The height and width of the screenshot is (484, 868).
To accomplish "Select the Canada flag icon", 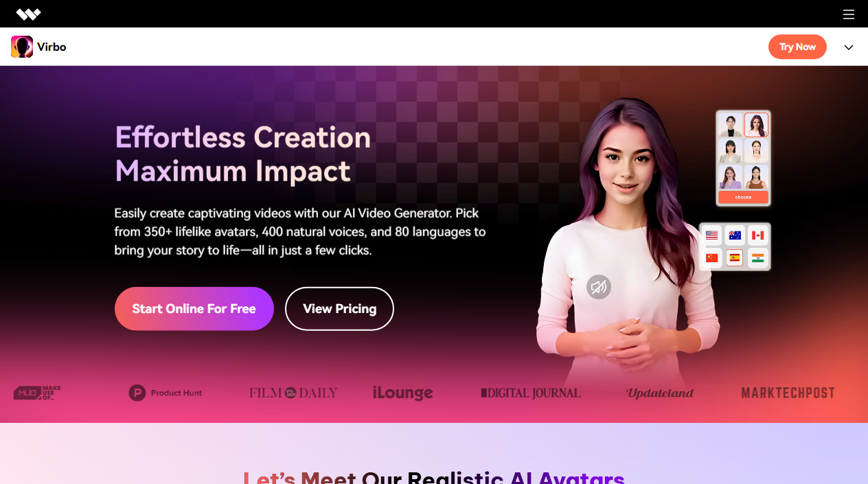I will [758, 235].
